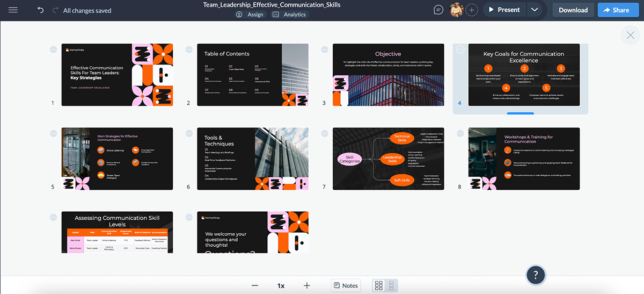The height and width of the screenshot is (294, 644).
Task: Select the Objective slide thumbnail
Action: (x=389, y=75)
